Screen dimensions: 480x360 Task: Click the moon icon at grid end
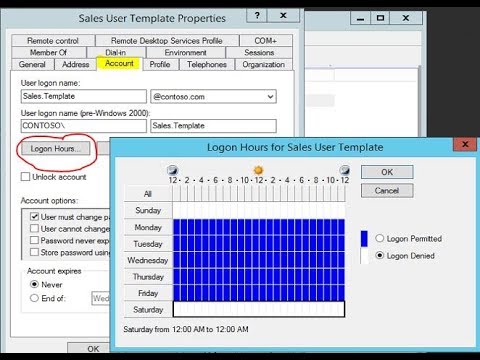click(x=344, y=170)
